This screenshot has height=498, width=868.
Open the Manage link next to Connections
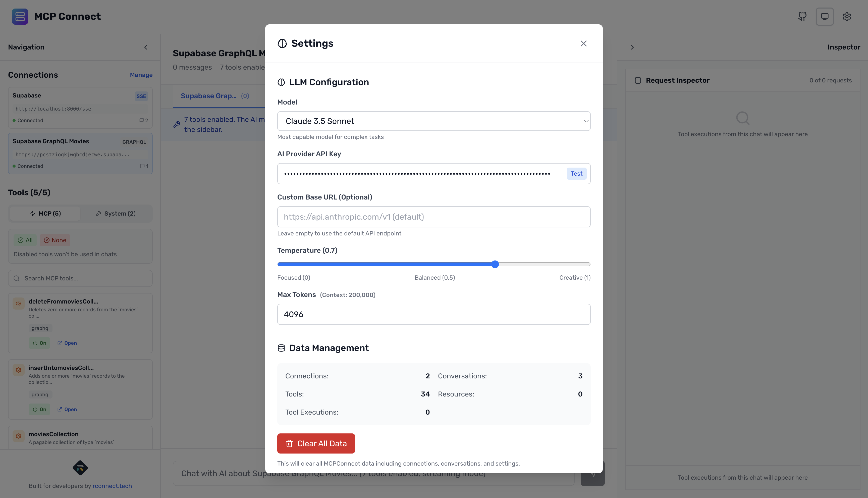[x=141, y=75]
